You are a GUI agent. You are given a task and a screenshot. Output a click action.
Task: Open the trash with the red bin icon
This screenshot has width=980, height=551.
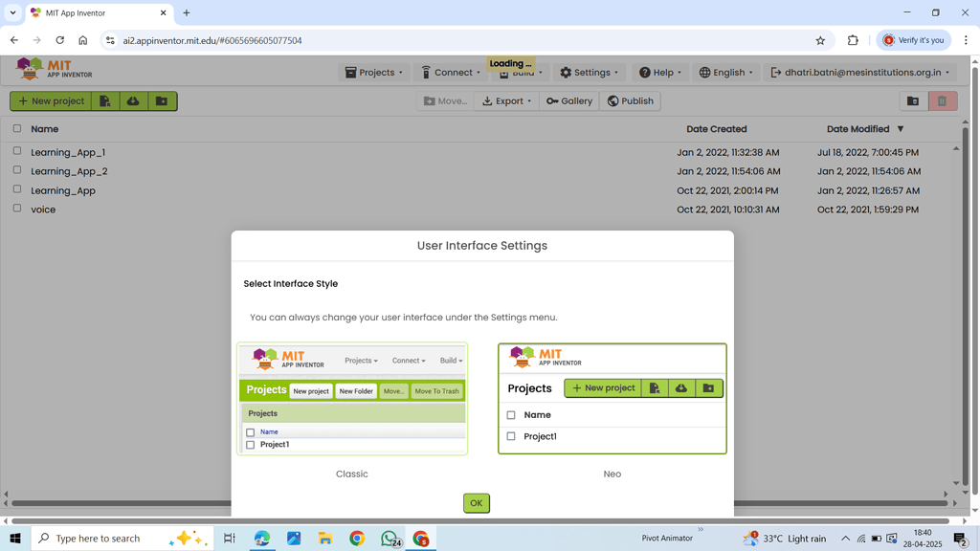click(x=942, y=100)
